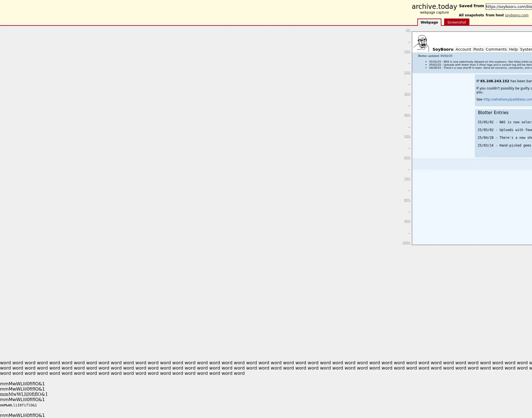Jump to the 70% page marker

pos(407,179)
